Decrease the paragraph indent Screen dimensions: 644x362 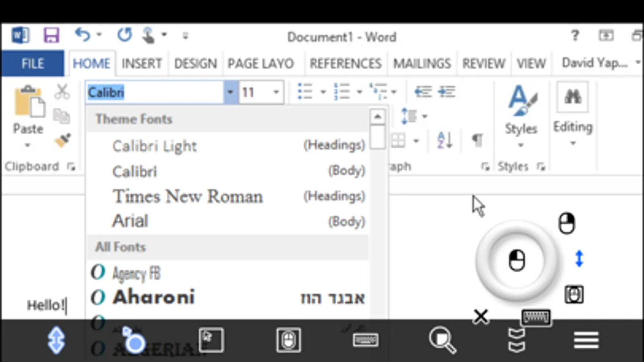[x=423, y=92]
